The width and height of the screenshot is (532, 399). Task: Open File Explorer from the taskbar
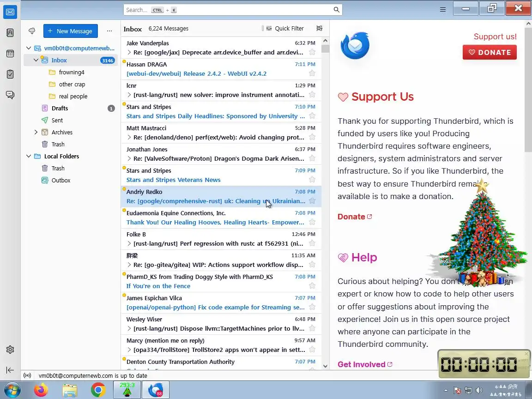click(70, 390)
